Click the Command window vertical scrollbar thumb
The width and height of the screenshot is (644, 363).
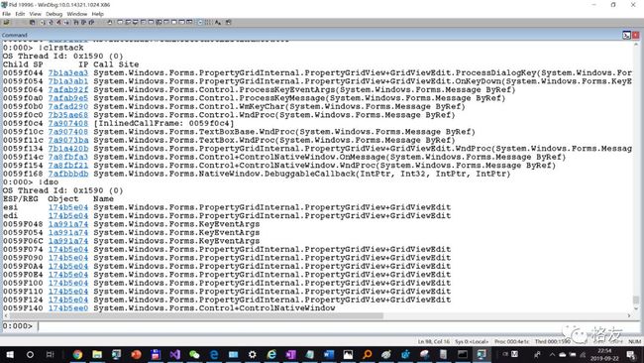(x=636, y=300)
